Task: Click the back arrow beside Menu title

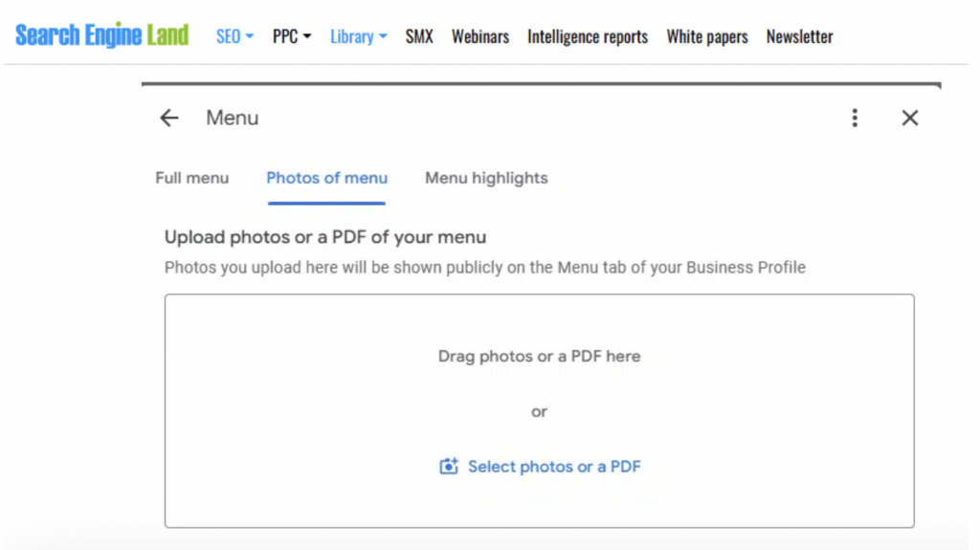Action: point(169,118)
